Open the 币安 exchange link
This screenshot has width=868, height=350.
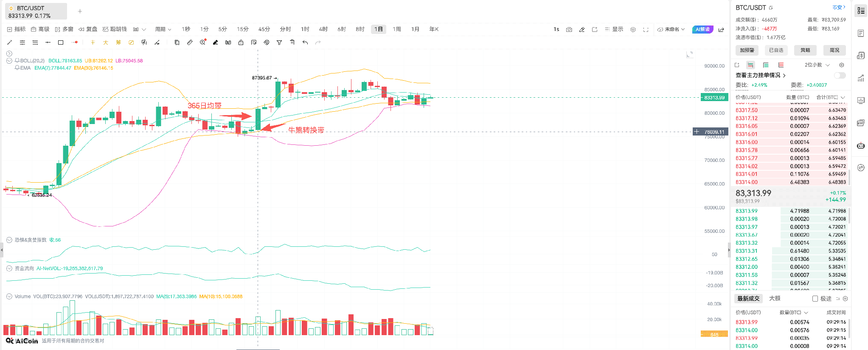(x=839, y=7)
